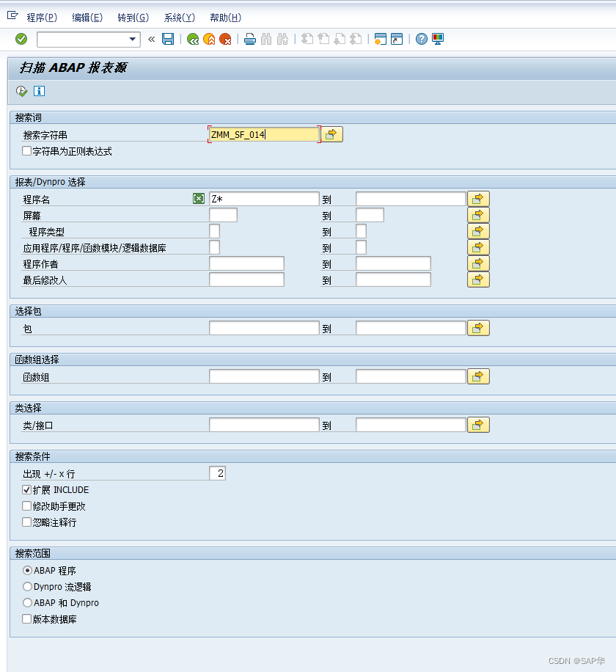Execute the ABAP source scan program
Image resolution: width=616 pixels, height=672 pixels.
pos(21,91)
